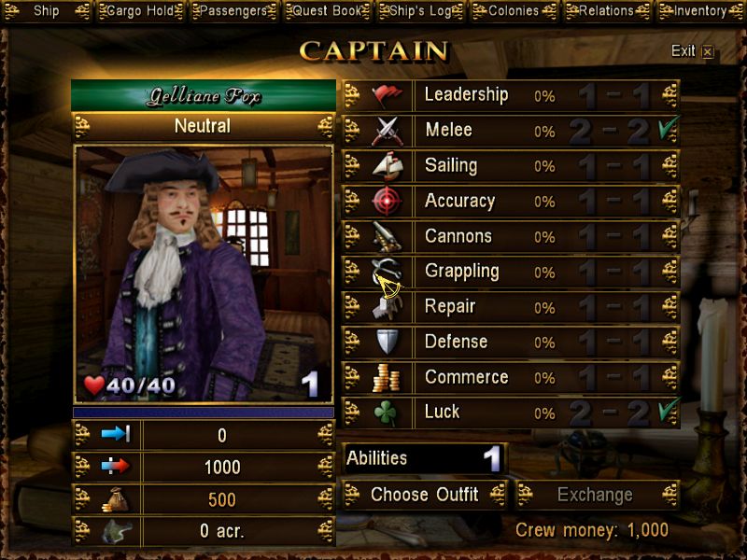Switch to the Quest Book tab
Viewport: 747px width, 560px height.
click(327, 11)
